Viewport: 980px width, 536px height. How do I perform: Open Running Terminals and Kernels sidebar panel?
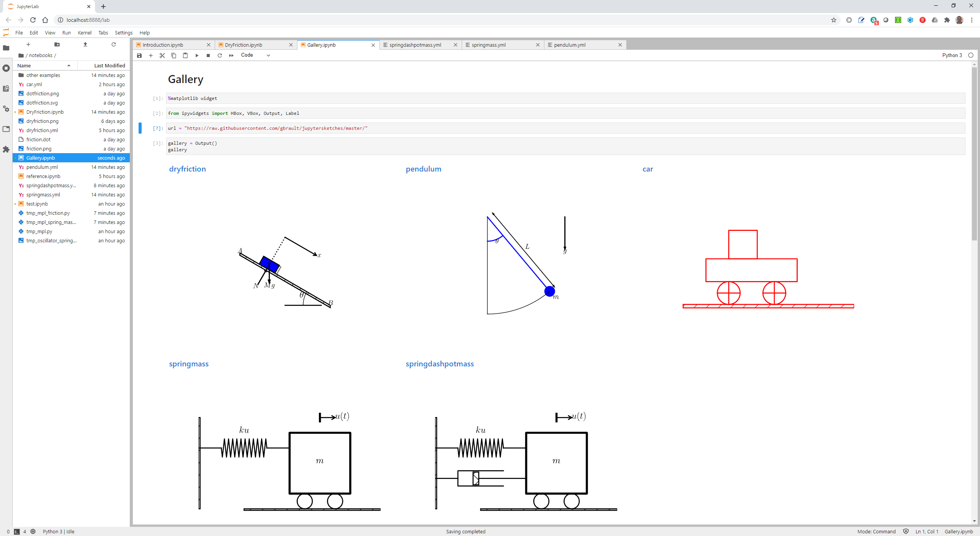[6, 68]
